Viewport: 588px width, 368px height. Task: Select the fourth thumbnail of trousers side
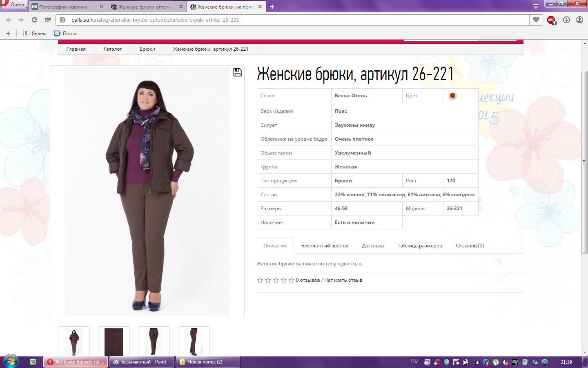pos(194,341)
